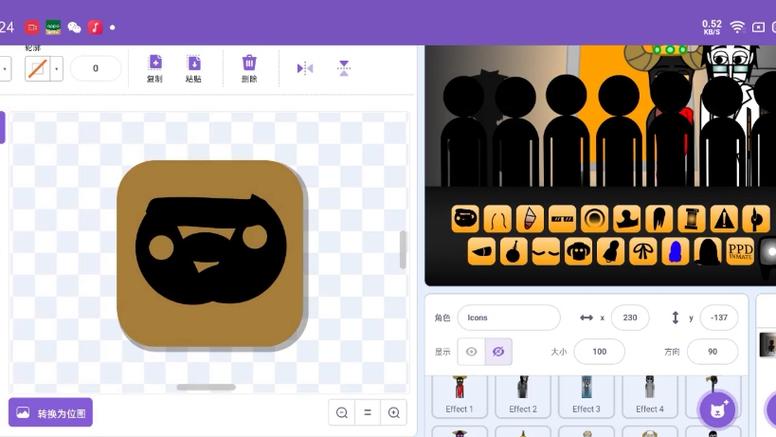Select the round bomb stage icon
776x437 pixels.
514,251
